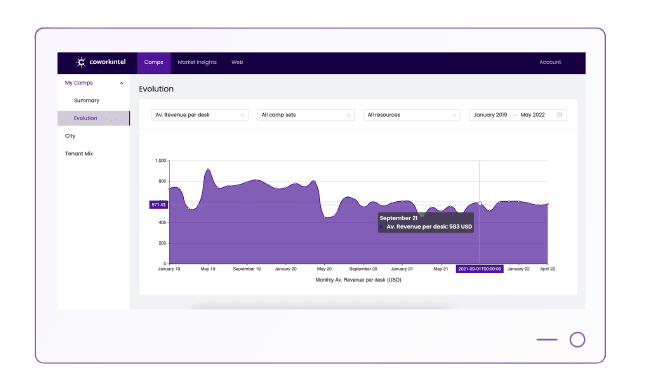The width and height of the screenshot is (645, 387).
Task: Click the May 20 axis label
Action: click(324, 269)
